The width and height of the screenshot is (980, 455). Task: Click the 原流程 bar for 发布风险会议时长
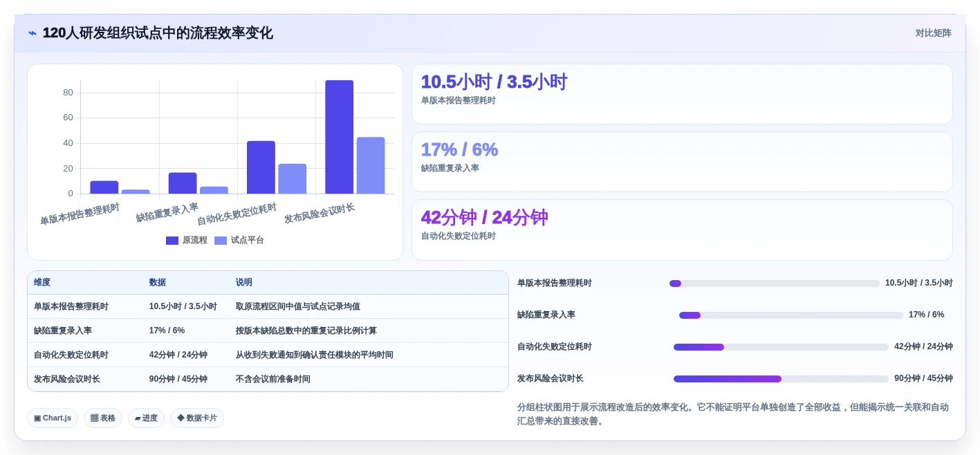pyautogui.click(x=339, y=137)
